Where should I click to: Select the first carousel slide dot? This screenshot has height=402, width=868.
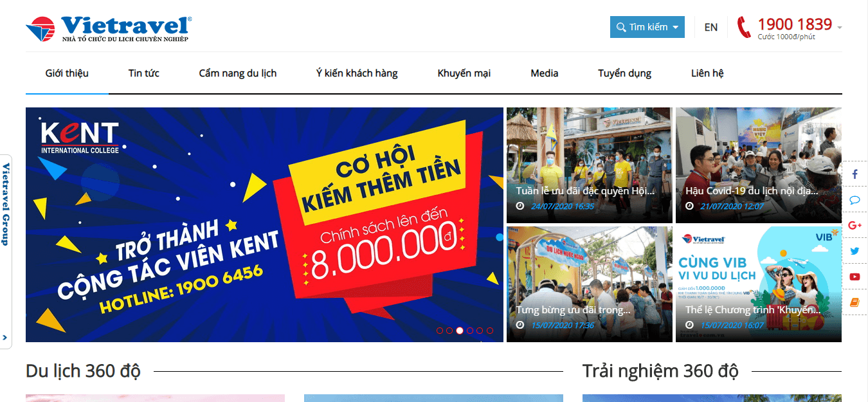pyautogui.click(x=440, y=331)
